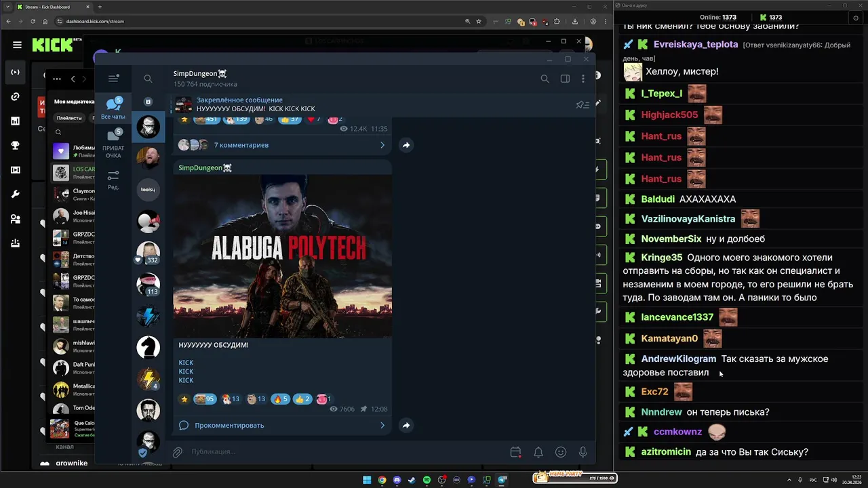Click SimpDungeon channel title in header
Viewport: 868px width, 488px height.
200,73
